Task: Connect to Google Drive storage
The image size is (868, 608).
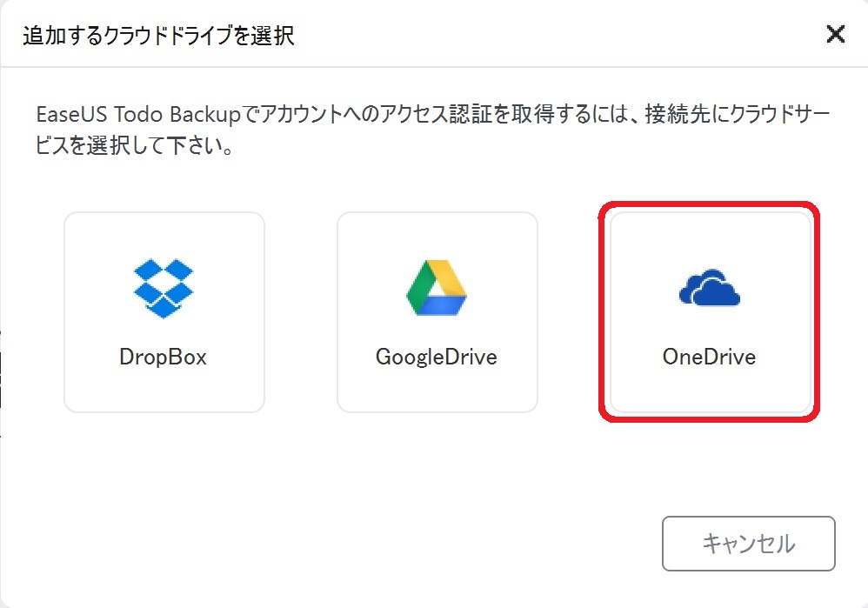Action: pyautogui.click(x=437, y=312)
